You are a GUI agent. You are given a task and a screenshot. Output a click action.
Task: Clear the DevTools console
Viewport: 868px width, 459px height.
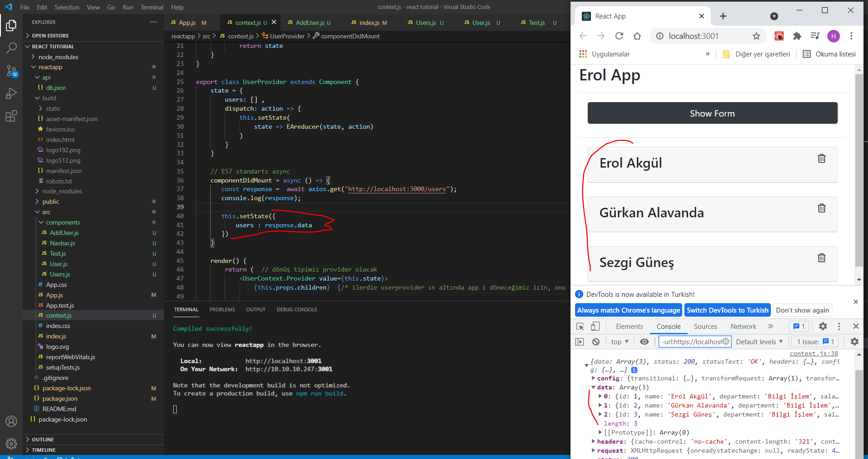point(596,342)
